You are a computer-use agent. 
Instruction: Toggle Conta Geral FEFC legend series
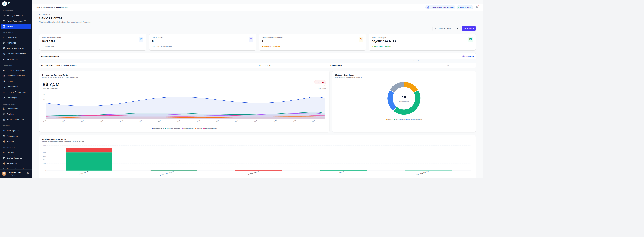158,128
